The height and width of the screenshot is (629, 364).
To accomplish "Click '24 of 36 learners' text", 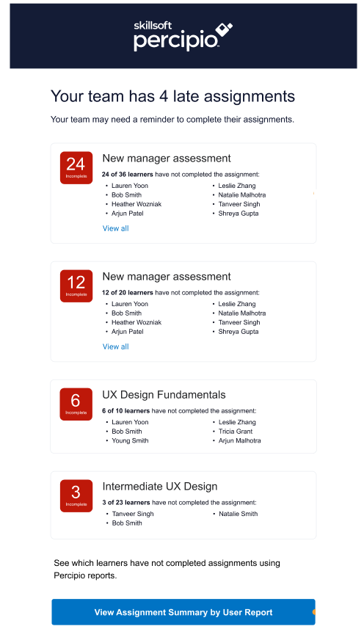I will point(128,175).
